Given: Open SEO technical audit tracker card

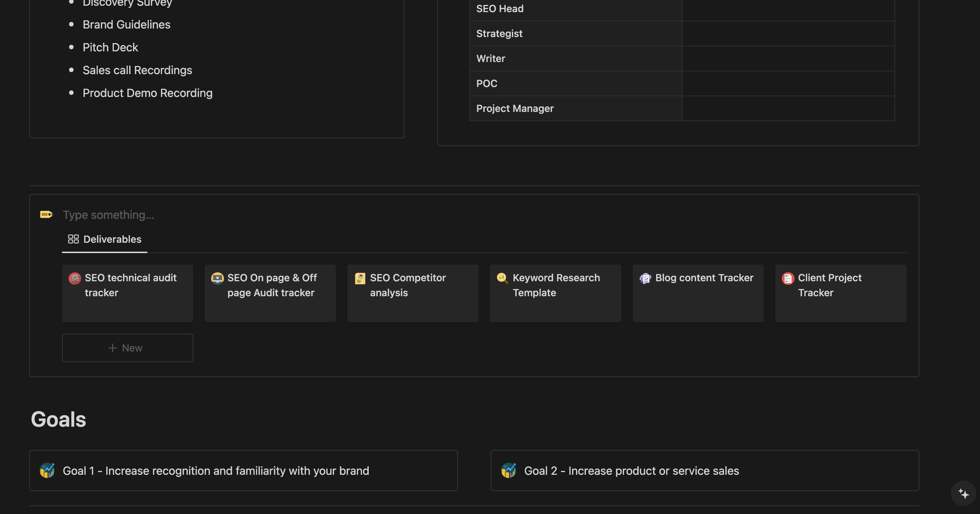Looking at the screenshot, I should (x=127, y=293).
